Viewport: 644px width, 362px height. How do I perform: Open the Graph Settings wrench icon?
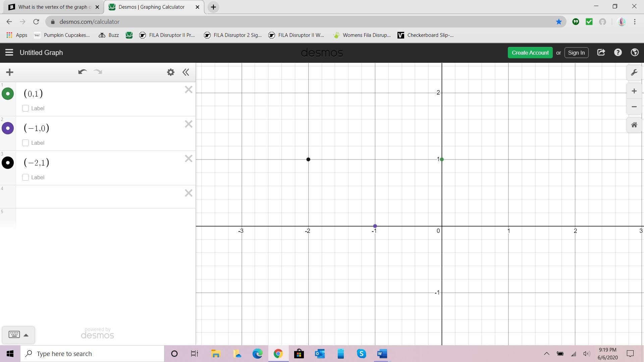coord(634,73)
